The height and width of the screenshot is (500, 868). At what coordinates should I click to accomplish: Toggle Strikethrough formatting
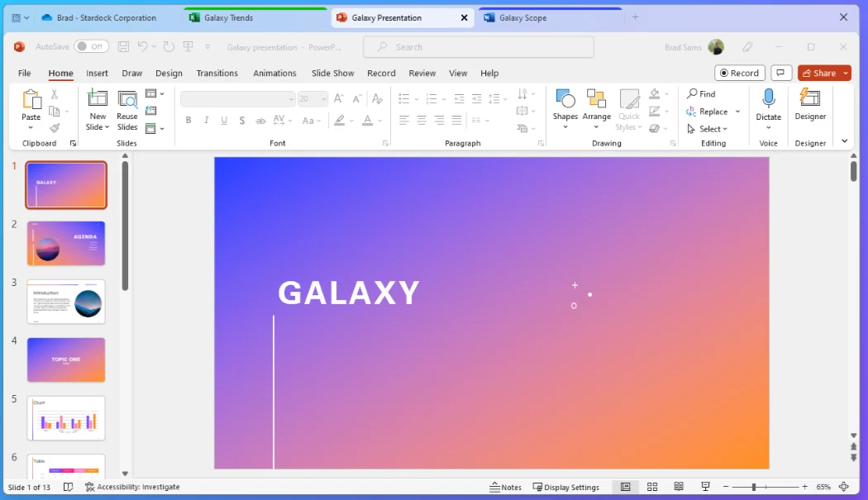(x=260, y=120)
